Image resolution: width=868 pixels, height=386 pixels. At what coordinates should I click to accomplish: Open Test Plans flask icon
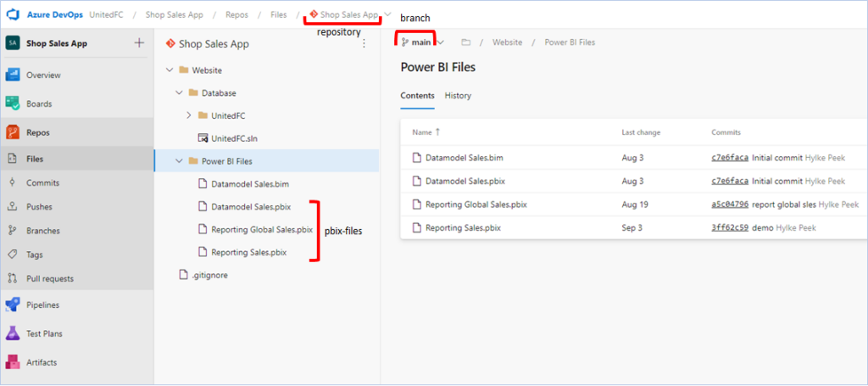tap(12, 333)
